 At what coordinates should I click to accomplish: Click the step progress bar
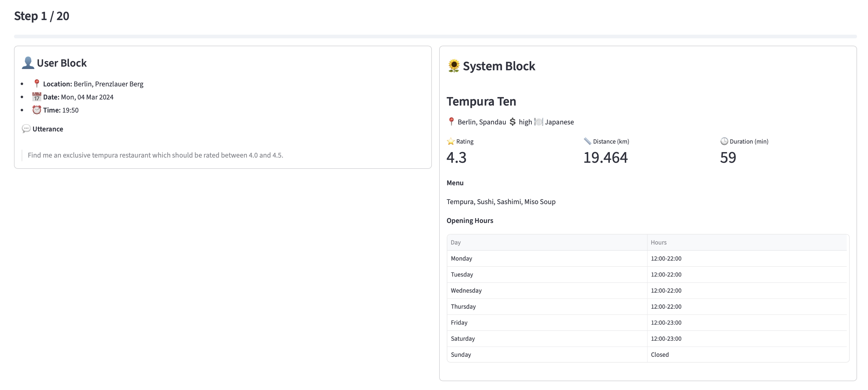[435, 37]
